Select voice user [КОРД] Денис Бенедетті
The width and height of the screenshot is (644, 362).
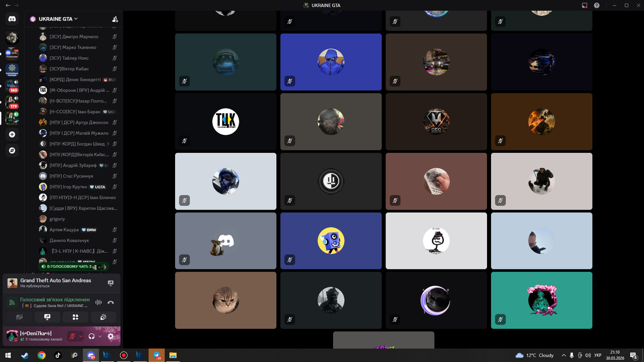click(78, 79)
